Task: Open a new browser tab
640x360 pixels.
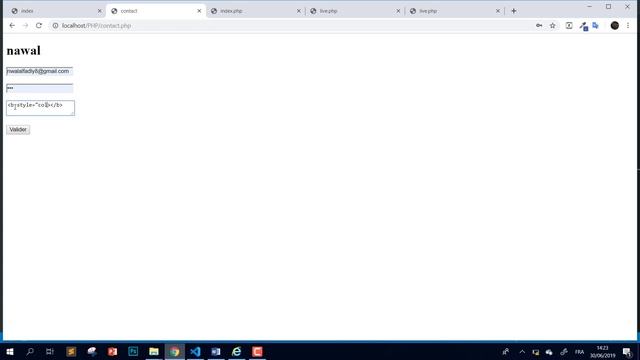Action: [x=514, y=11]
